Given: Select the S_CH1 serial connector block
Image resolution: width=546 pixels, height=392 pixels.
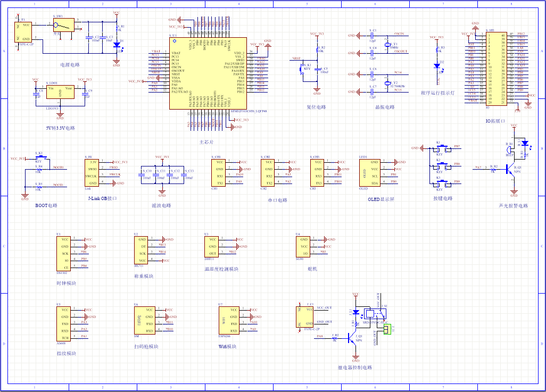Looking at the screenshot, I should point(219,173).
